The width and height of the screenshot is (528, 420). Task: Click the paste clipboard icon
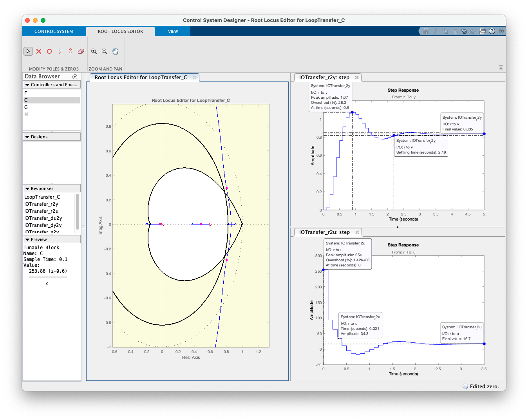pos(454,31)
